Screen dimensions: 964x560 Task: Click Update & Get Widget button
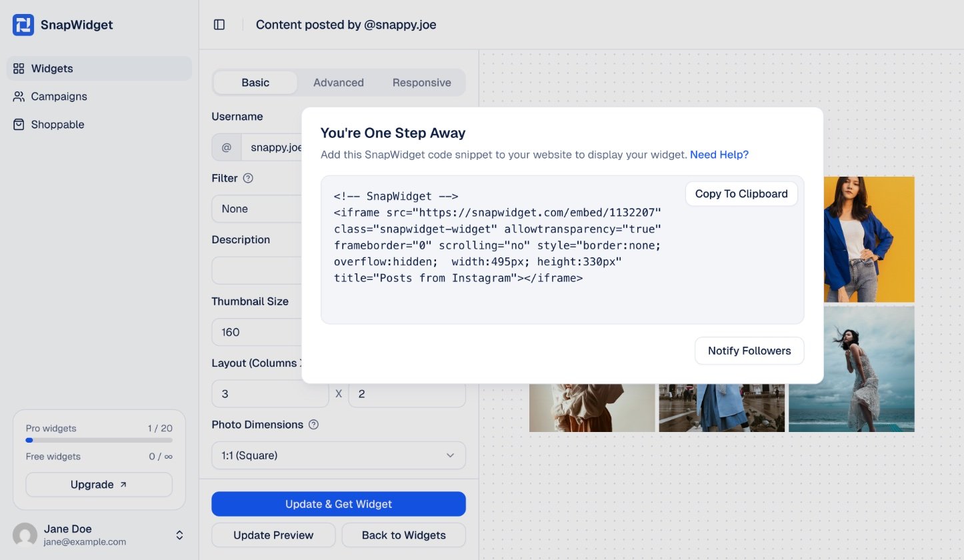click(339, 504)
